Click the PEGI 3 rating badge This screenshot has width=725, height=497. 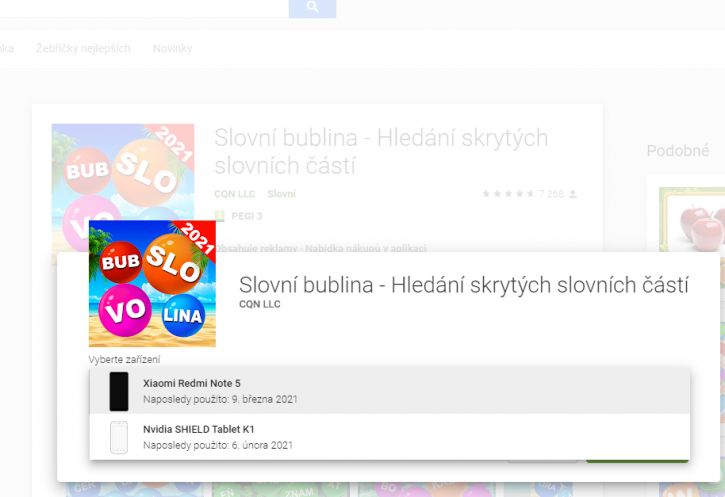(x=239, y=216)
